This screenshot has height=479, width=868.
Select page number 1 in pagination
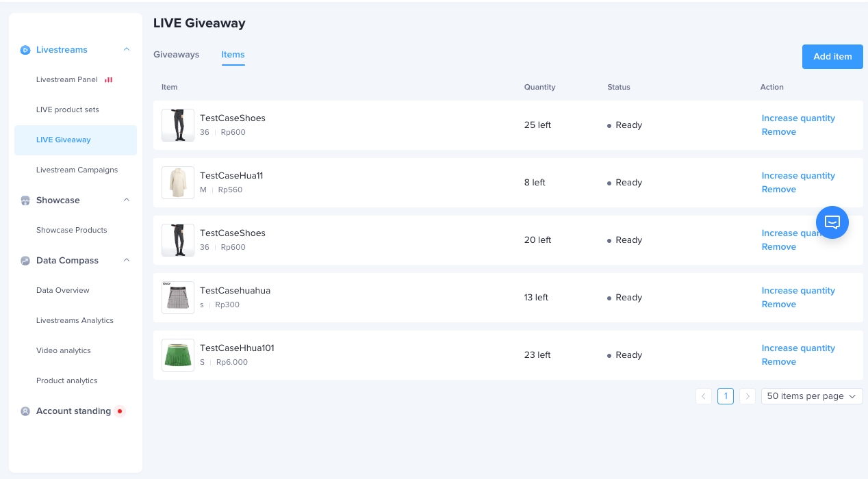click(x=726, y=396)
